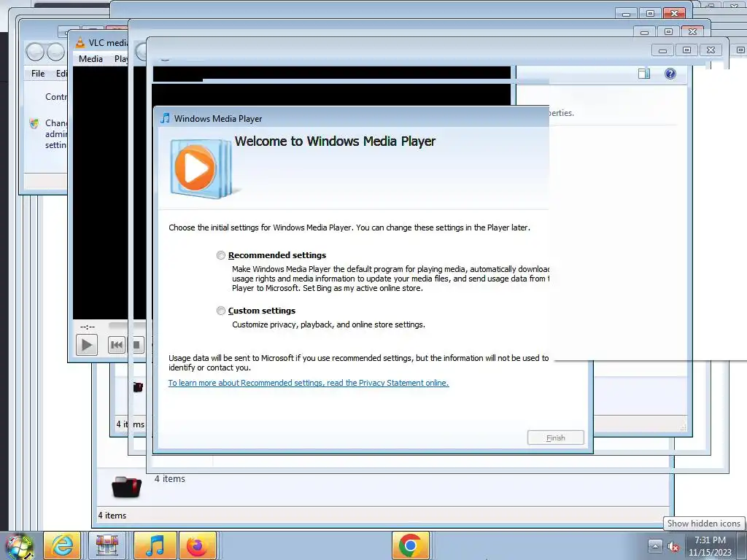This screenshot has width=747, height=560.
Task: Open the Media menu in VLC
Action: (90, 58)
